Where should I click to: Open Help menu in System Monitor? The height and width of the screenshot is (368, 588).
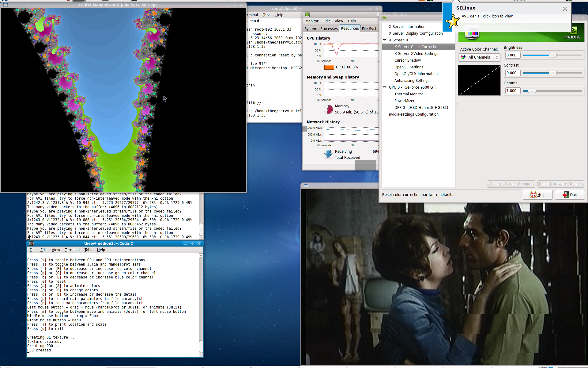352,21
